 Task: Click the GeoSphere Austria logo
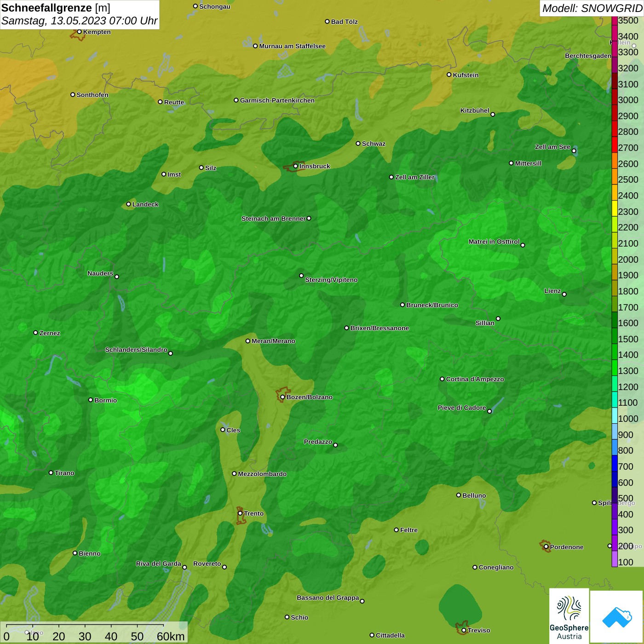(569, 616)
